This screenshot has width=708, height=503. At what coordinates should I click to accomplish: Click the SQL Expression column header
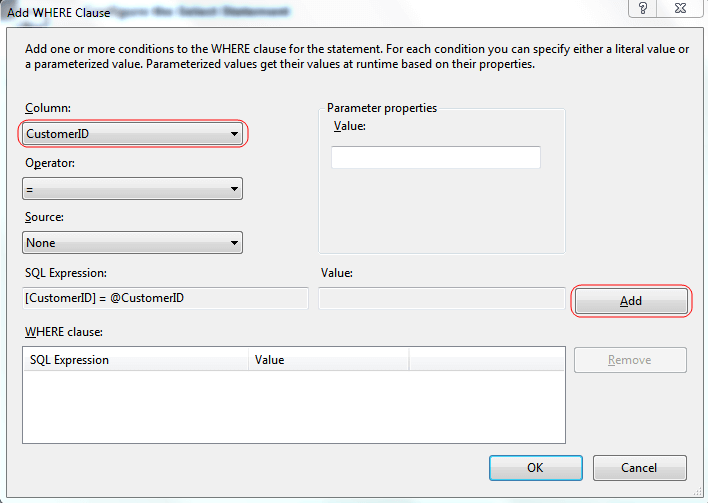(135, 360)
